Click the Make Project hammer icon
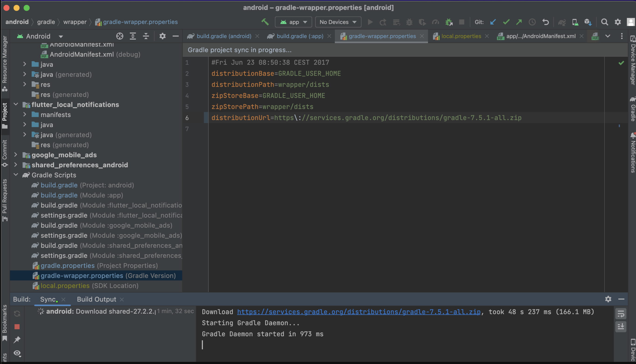The width and height of the screenshot is (636, 364). click(265, 22)
